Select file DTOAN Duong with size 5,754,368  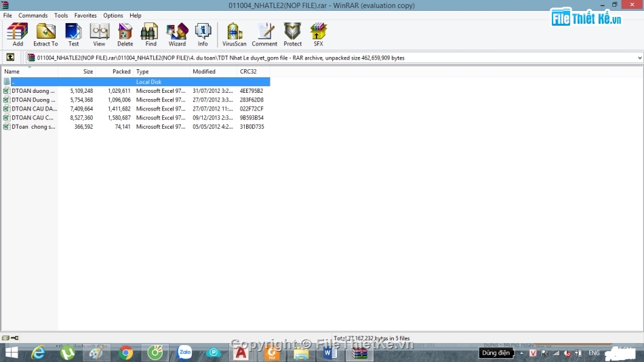pyautogui.click(x=136, y=100)
